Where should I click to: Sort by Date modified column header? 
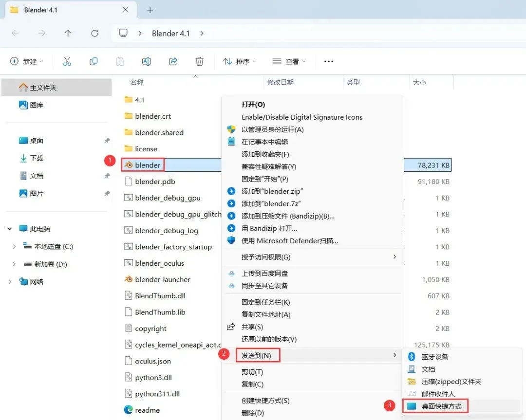pyautogui.click(x=280, y=82)
